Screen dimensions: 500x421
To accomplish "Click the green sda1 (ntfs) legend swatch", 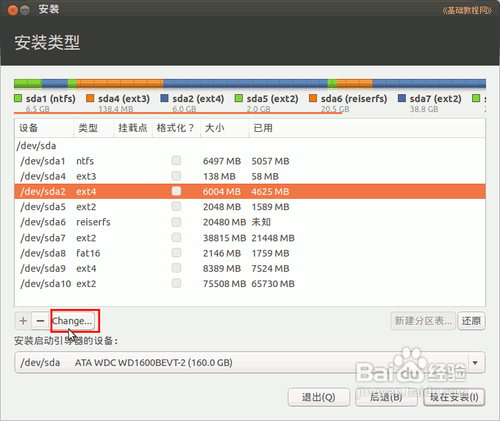I will pos(18,98).
